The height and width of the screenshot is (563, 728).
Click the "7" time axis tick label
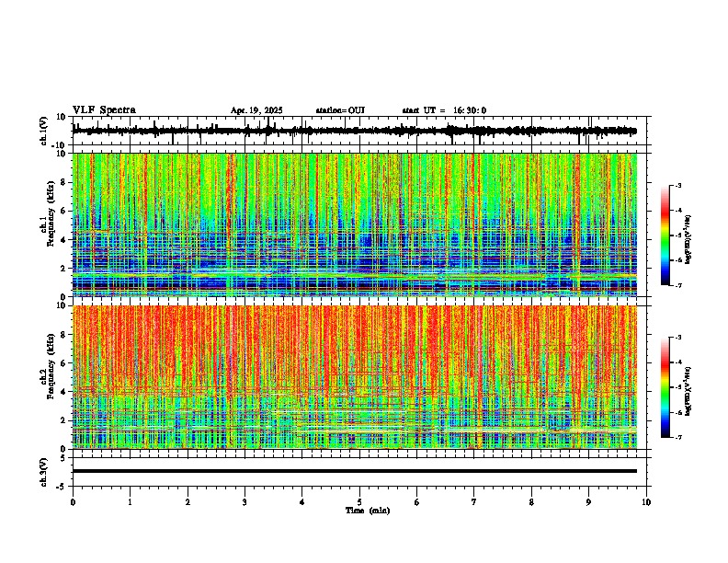[x=474, y=502]
